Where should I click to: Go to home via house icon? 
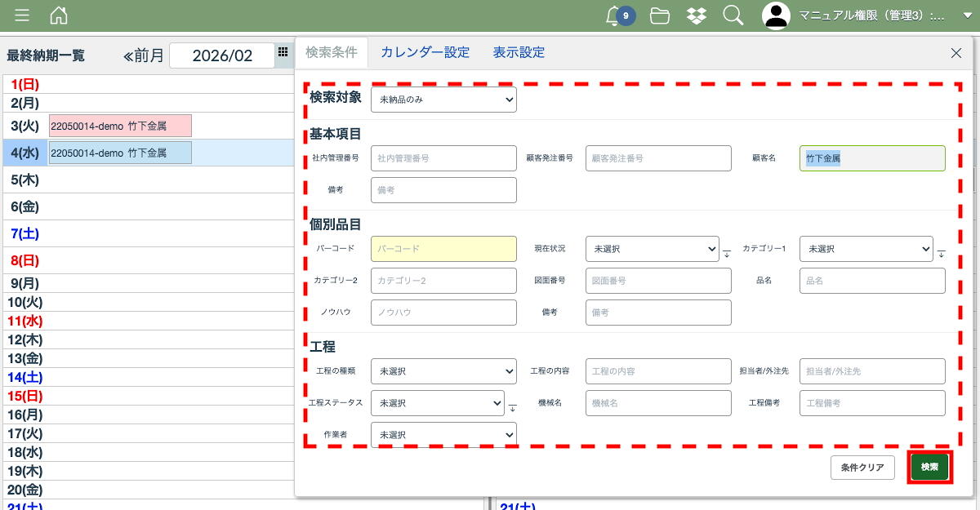coord(59,16)
